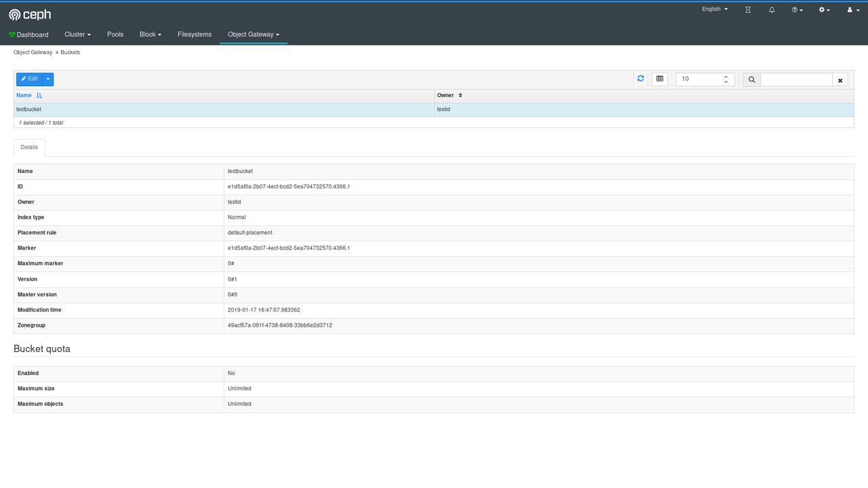Click owner cell testid in table
The width and height of the screenshot is (868, 488).
[443, 109]
